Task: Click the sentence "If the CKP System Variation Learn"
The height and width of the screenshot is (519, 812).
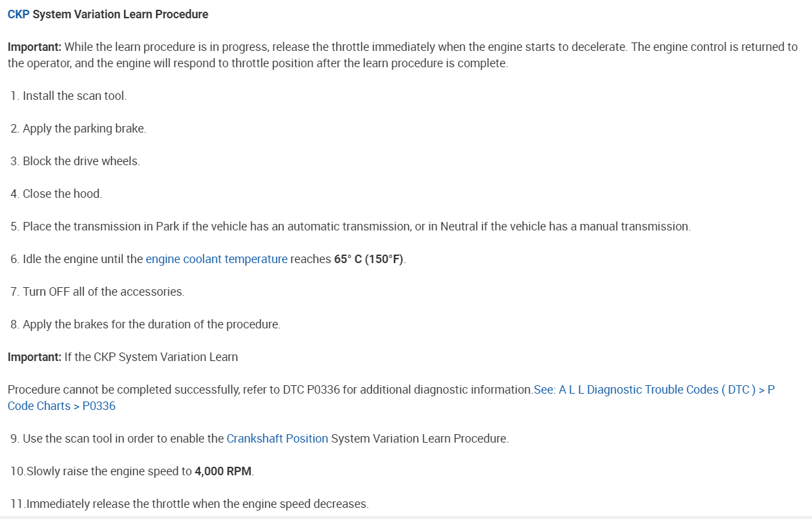Action: point(151,357)
